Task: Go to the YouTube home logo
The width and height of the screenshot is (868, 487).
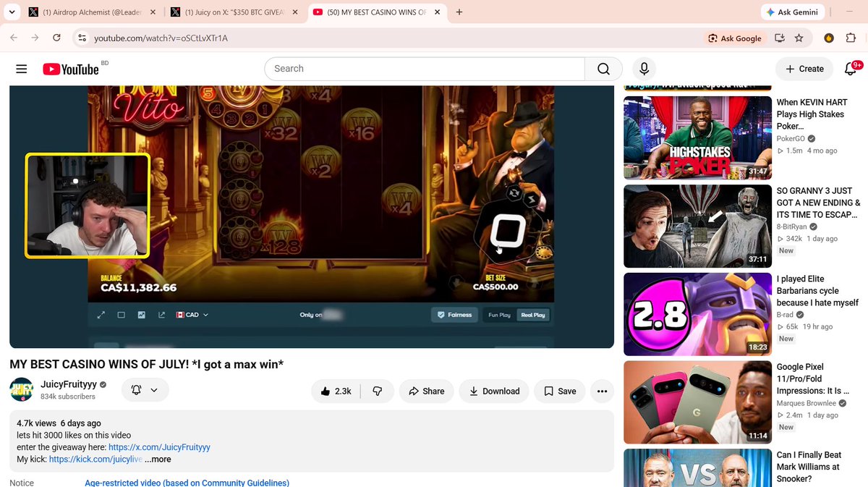Action: (70, 69)
